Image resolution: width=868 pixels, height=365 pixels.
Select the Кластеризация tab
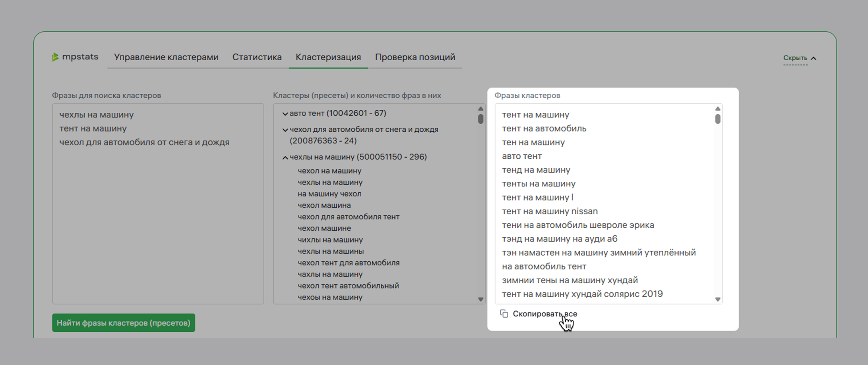328,57
